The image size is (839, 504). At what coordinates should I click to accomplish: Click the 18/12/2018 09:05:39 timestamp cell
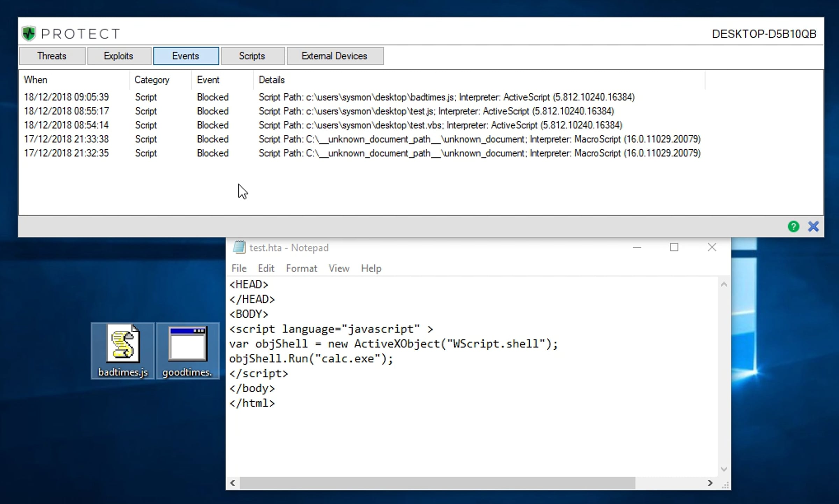pos(66,97)
